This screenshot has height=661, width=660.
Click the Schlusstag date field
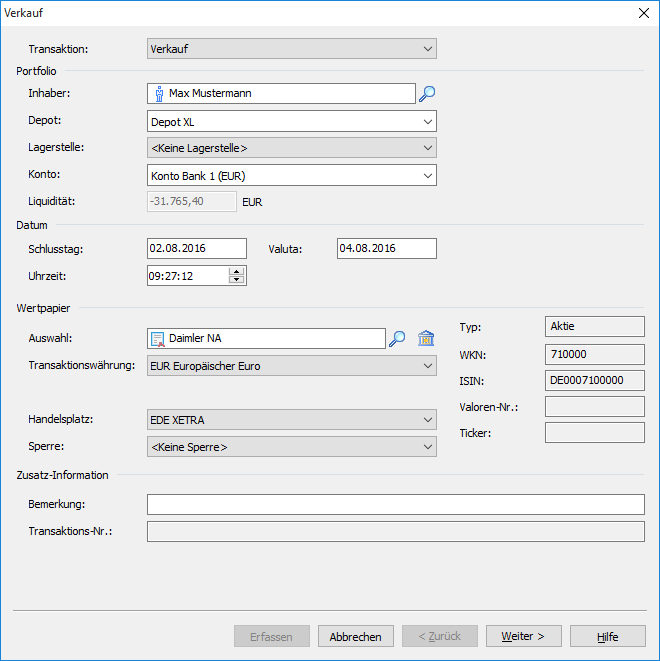pyautogui.click(x=196, y=248)
